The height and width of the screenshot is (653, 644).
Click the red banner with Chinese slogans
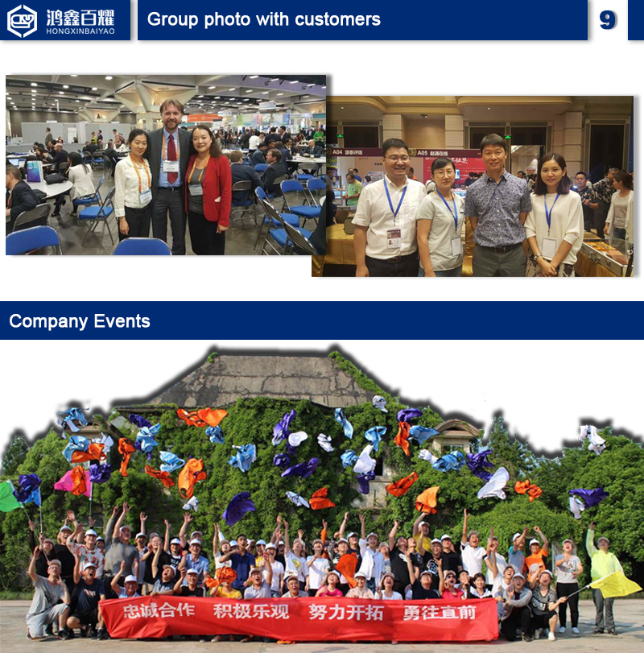[299, 618]
